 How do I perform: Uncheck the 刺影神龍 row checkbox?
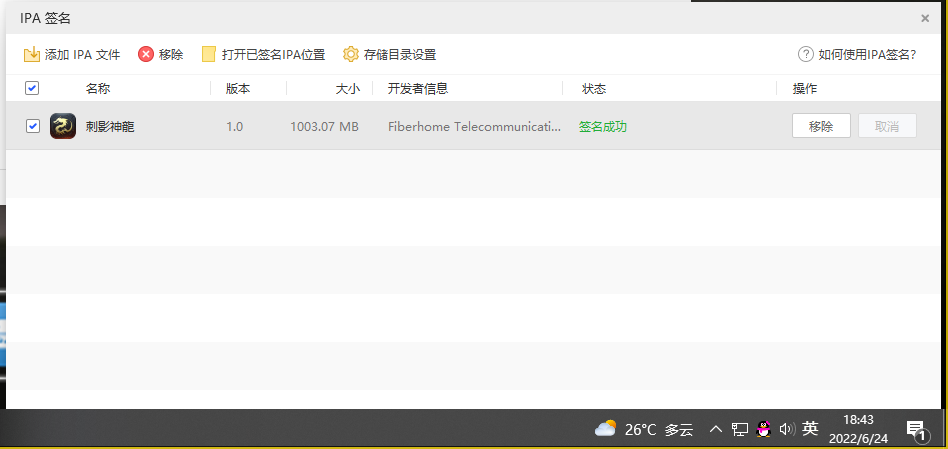33,126
